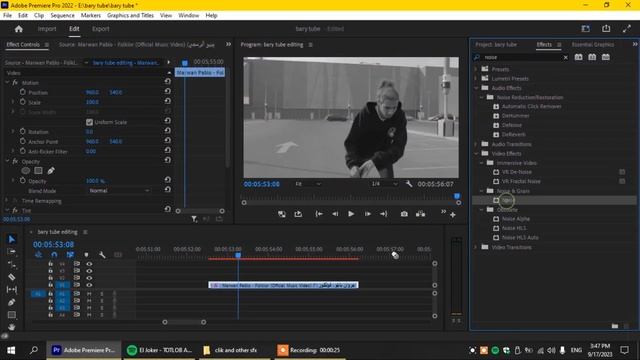Switch to the Essential Graphics tab

592,44
